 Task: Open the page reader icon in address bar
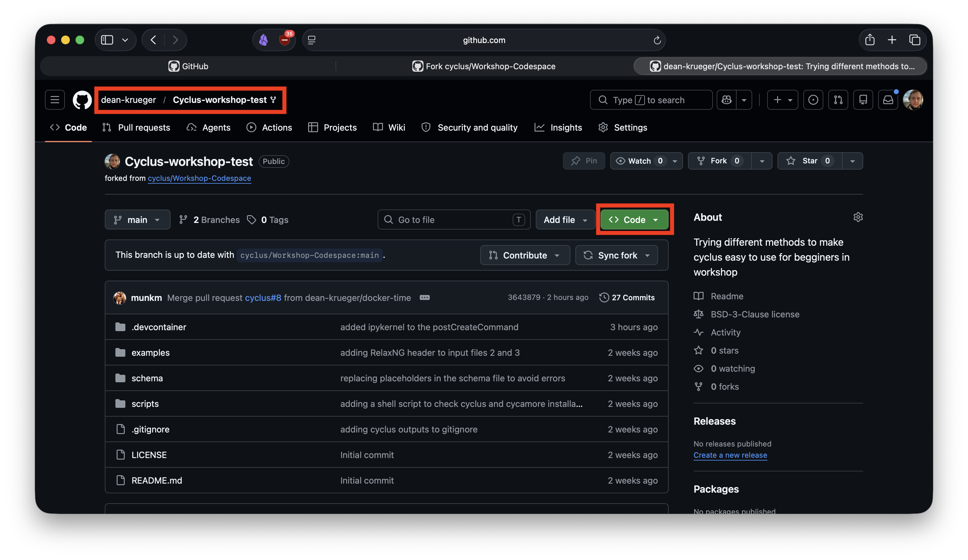point(312,40)
